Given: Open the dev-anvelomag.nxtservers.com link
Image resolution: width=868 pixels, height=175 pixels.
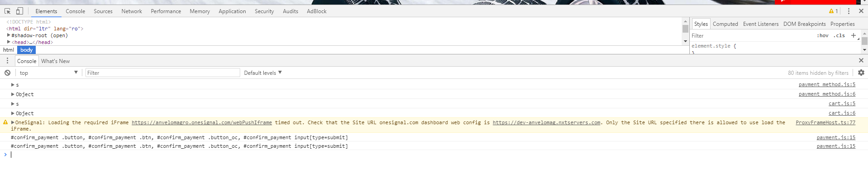Looking at the screenshot, I should [x=546, y=122].
